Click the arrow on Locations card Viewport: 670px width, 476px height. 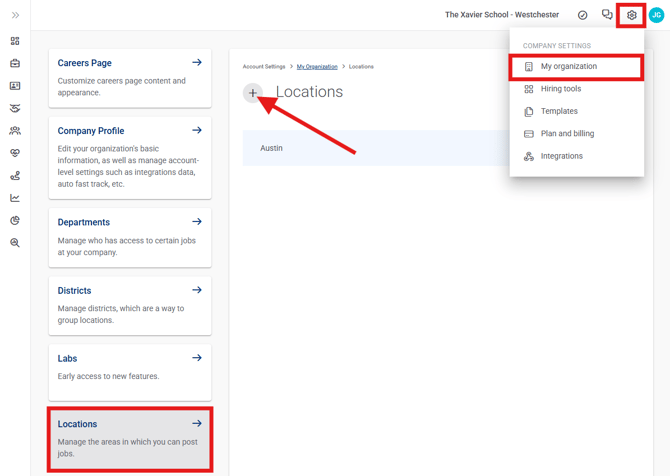coord(197,423)
